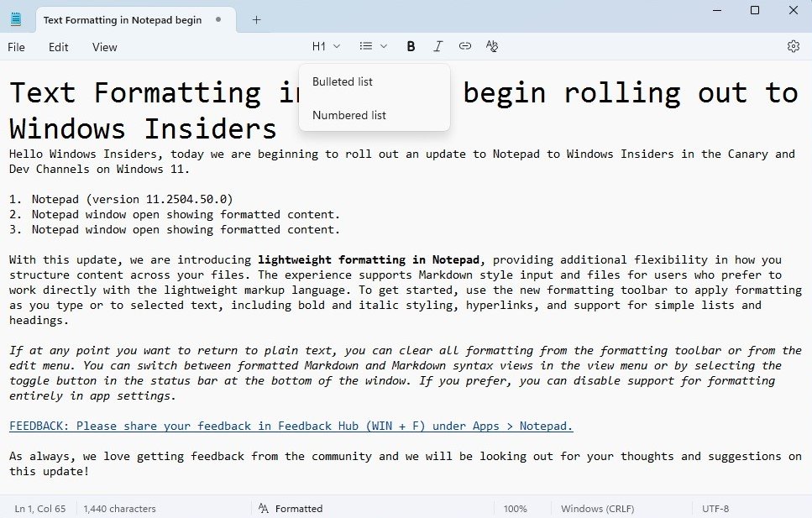Expand the list type dropdown chevron
Viewport: 812px width, 518px height.
(384, 46)
